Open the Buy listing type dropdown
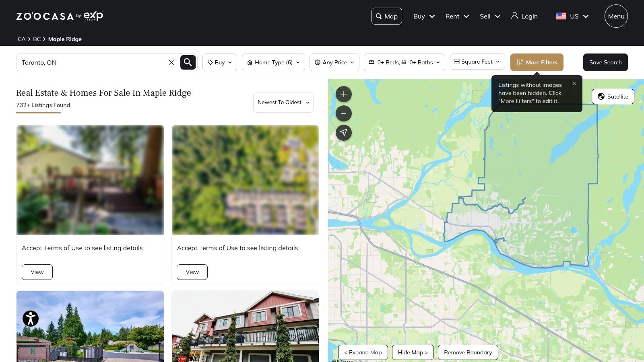This screenshot has height=362, width=644. (220, 62)
